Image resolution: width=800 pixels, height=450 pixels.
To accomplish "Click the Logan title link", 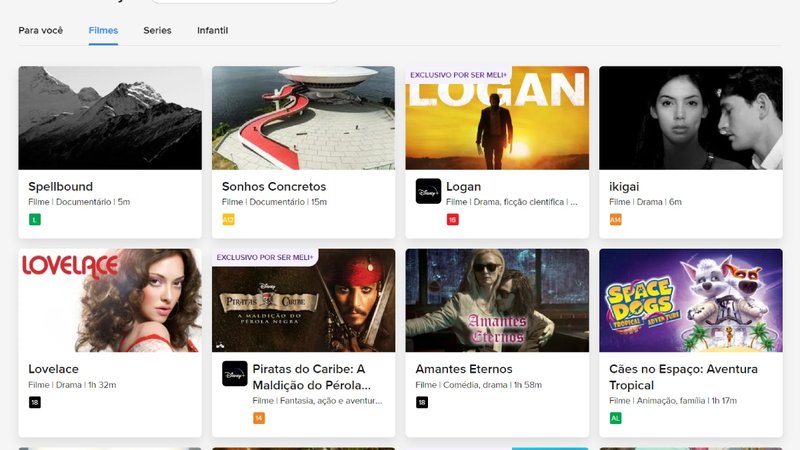I will pyautogui.click(x=463, y=187).
